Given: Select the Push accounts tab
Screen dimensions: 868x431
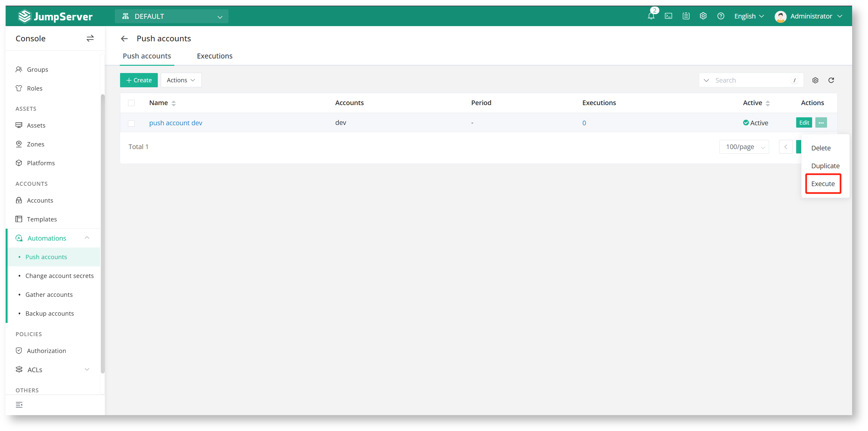Looking at the screenshot, I should point(147,56).
